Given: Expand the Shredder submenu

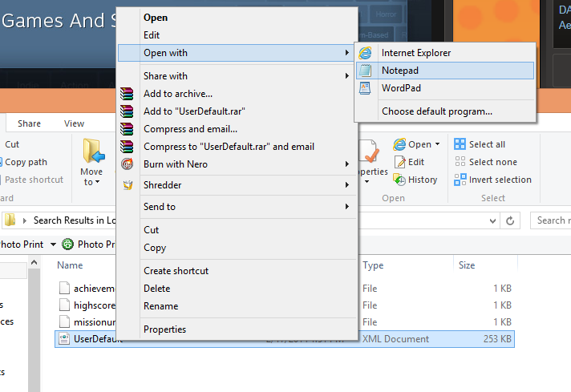Looking at the screenshot, I should tap(237, 185).
